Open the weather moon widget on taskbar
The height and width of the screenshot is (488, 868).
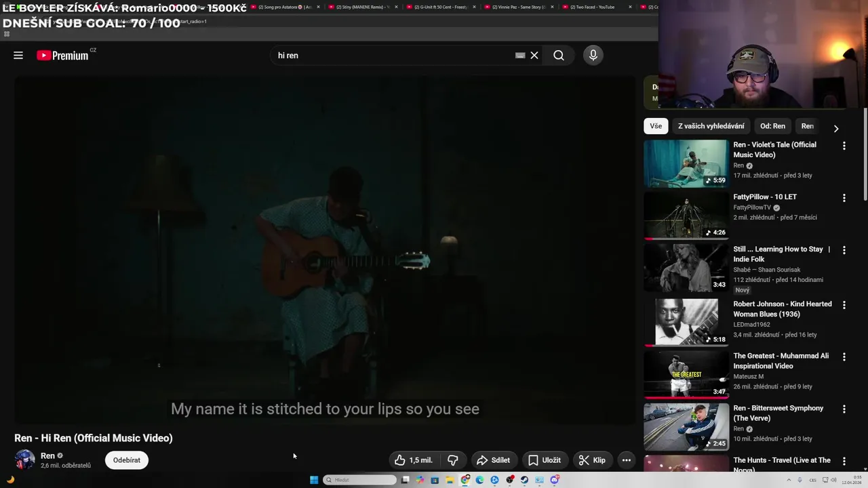click(x=10, y=480)
